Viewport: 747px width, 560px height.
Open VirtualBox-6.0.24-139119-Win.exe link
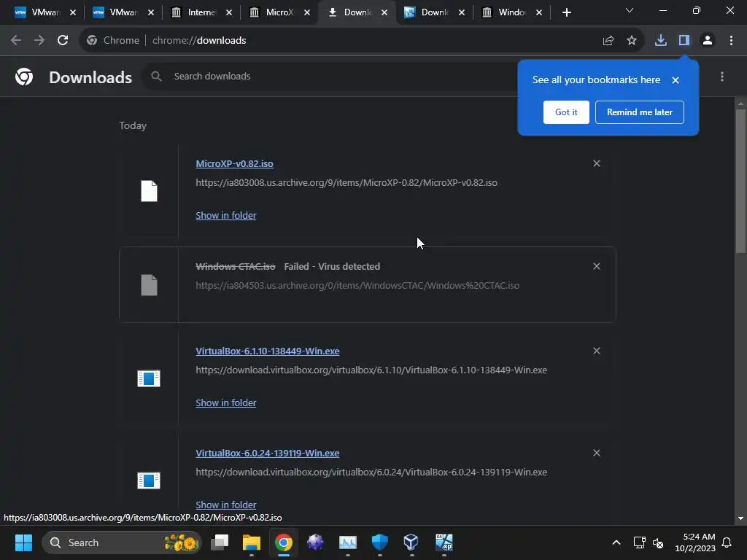267,453
